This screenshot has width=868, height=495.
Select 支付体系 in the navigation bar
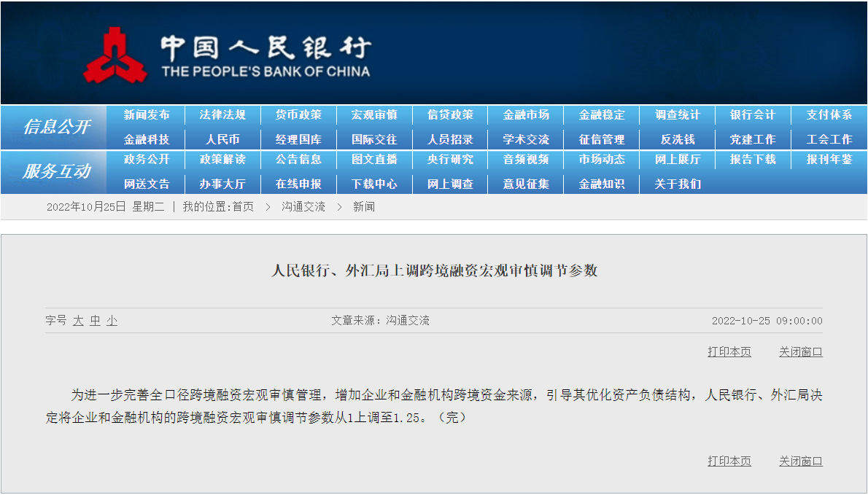pos(829,114)
